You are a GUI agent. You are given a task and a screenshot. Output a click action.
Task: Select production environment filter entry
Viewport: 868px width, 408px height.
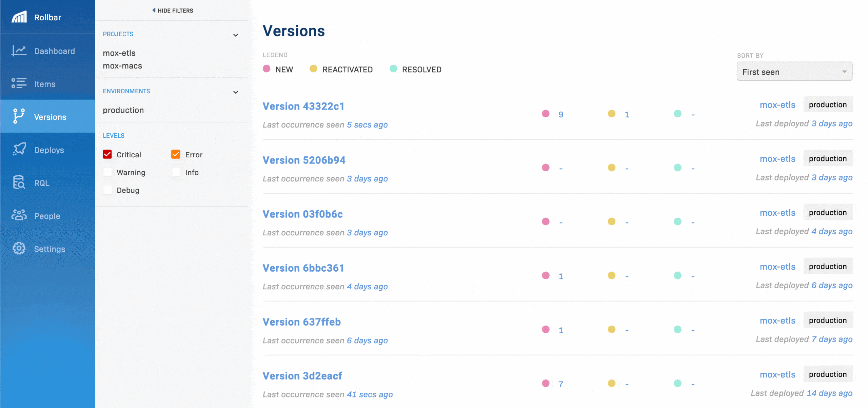[123, 110]
